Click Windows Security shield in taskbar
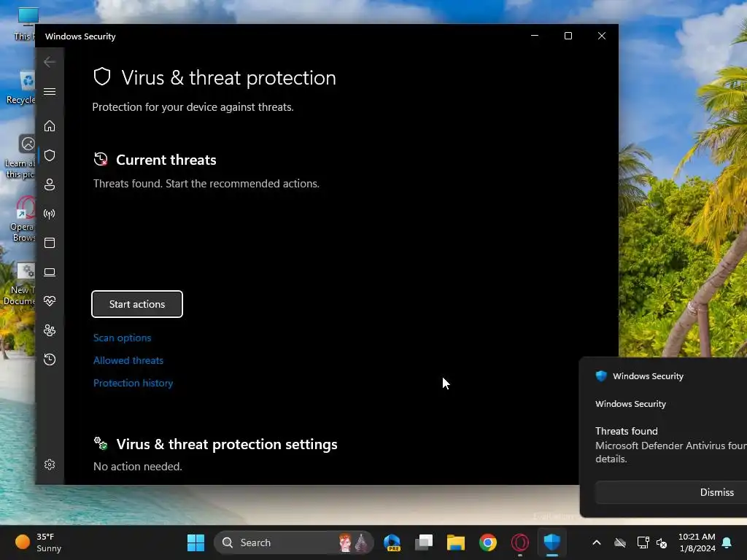Screen dimensions: 747x560 551,542
